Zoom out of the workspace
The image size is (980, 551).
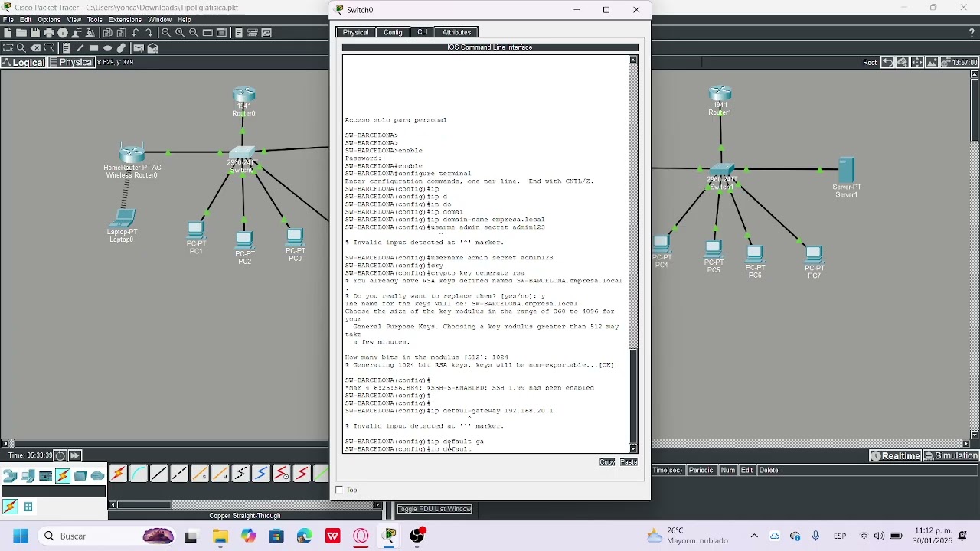click(x=193, y=33)
